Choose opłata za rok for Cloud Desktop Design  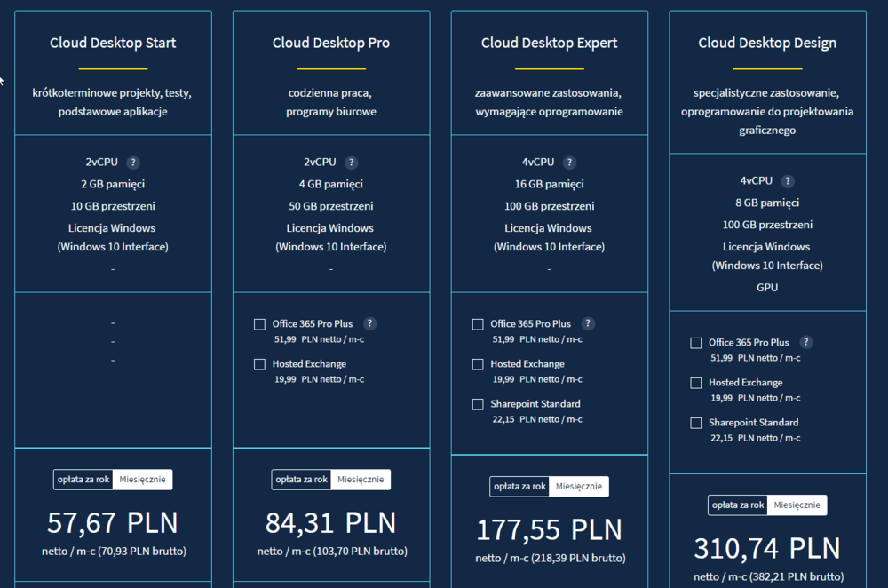coord(737,505)
